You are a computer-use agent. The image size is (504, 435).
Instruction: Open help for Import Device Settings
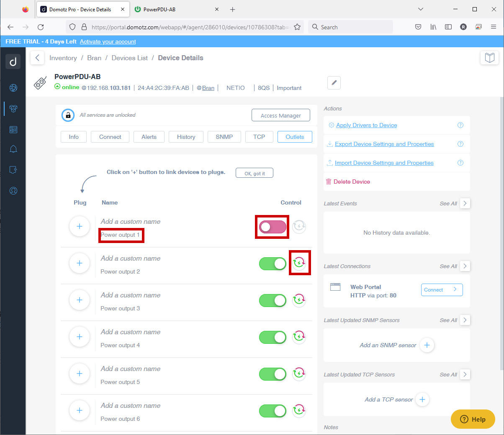[460, 163]
